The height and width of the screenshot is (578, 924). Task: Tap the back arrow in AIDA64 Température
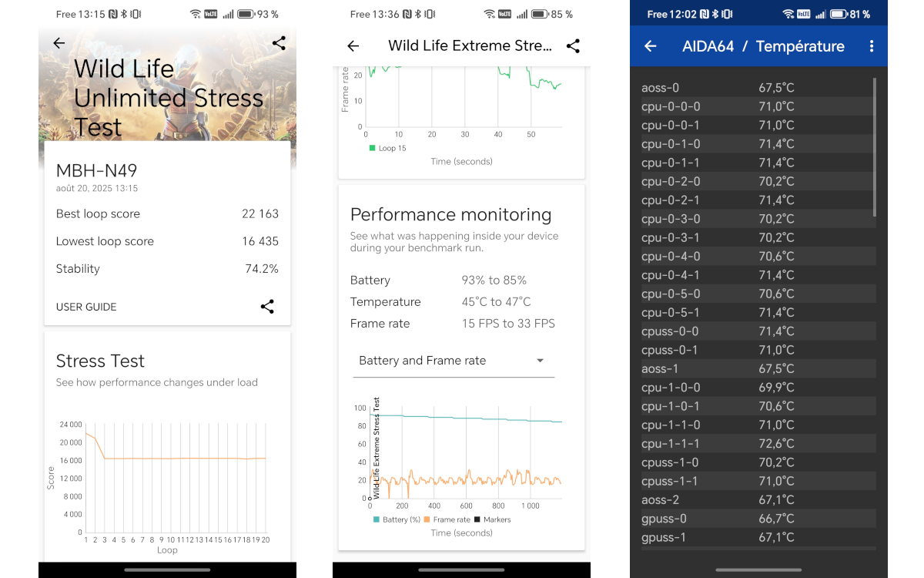point(649,46)
